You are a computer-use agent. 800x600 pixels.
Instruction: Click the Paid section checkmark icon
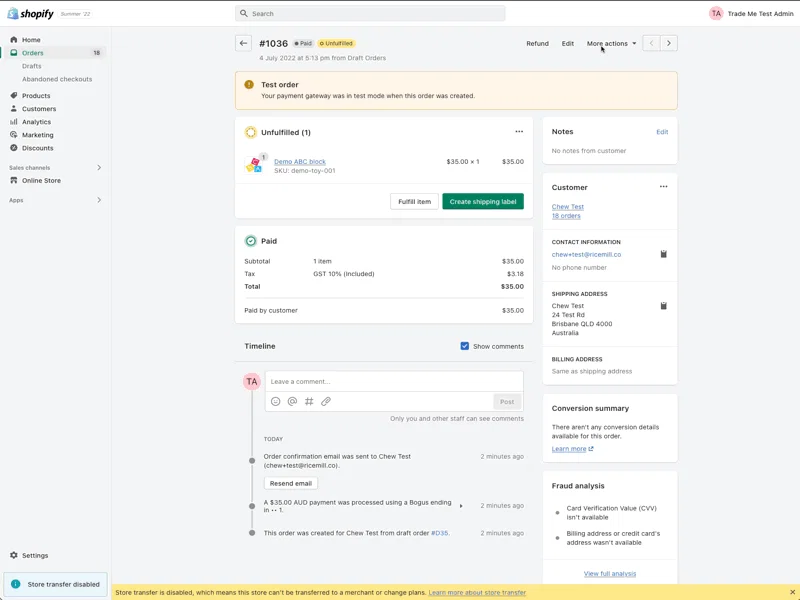coord(251,241)
